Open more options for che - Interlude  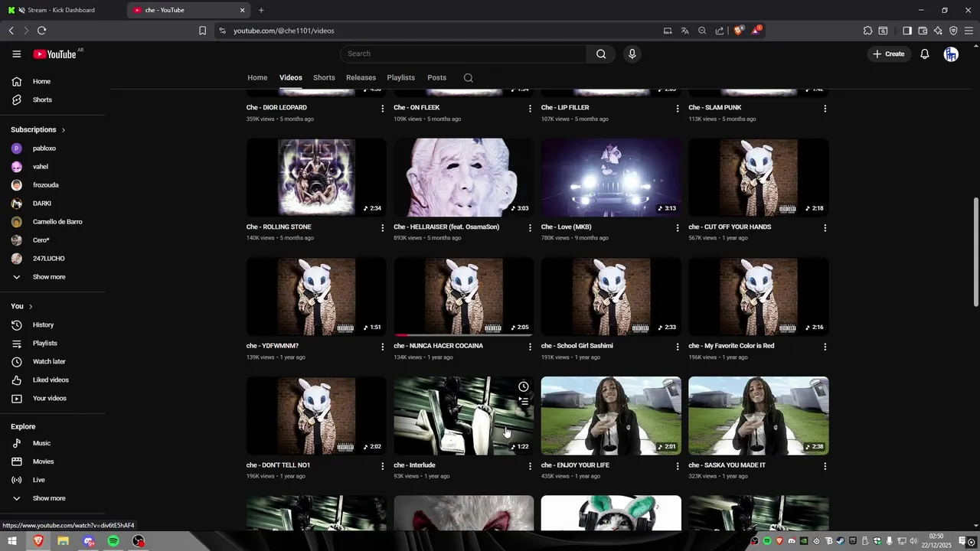click(530, 466)
